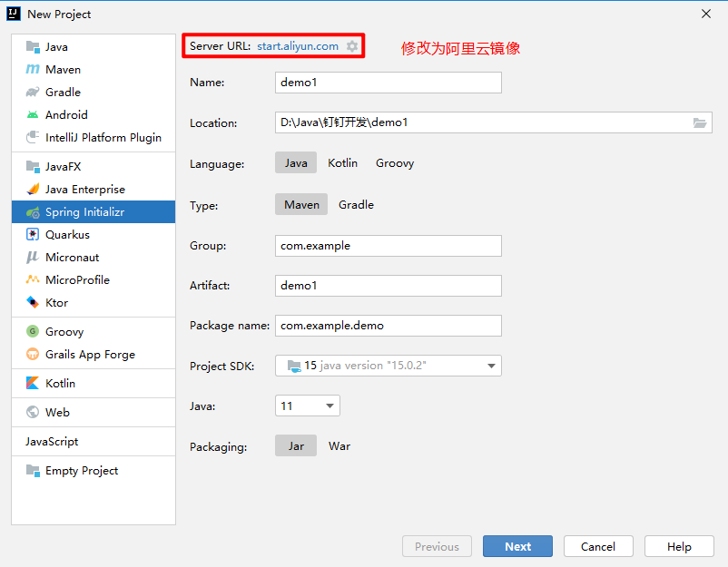Select IntelliJ Platform Plugin entry
Viewport: 728px width, 567px height.
pyautogui.click(x=93, y=137)
